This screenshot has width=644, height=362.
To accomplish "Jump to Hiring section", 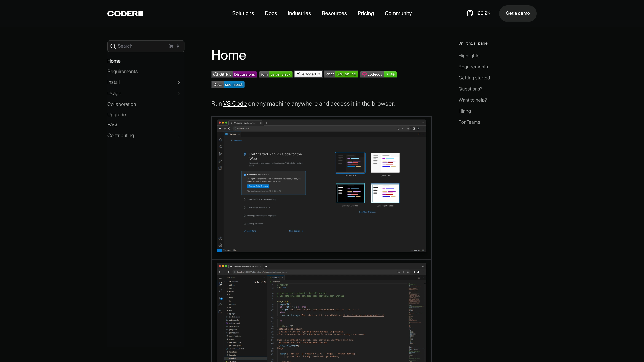I will (465, 111).
